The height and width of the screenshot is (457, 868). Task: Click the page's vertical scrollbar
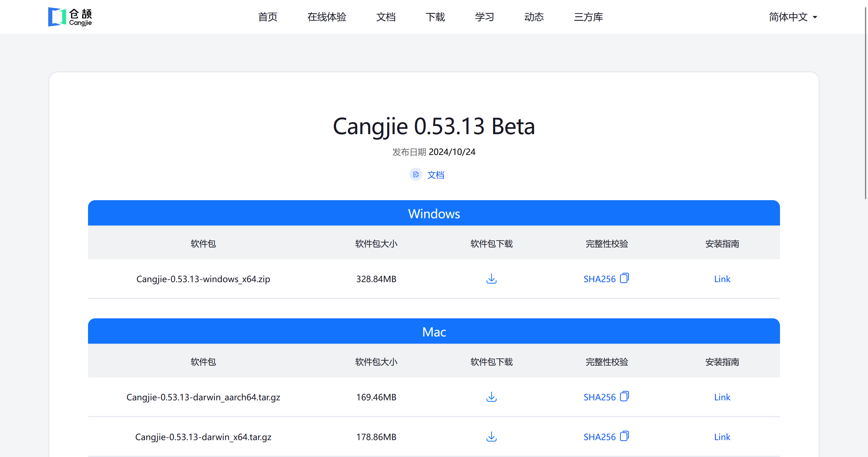click(x=865, y=101)
